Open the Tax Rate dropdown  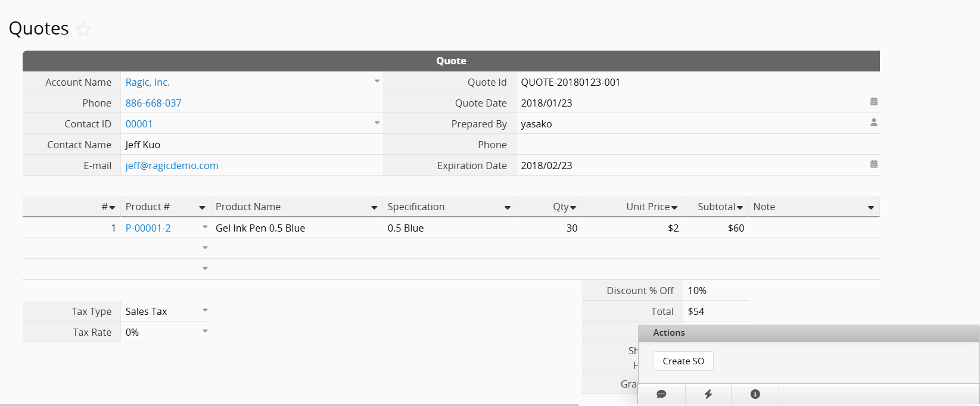(x=205, y=332)
